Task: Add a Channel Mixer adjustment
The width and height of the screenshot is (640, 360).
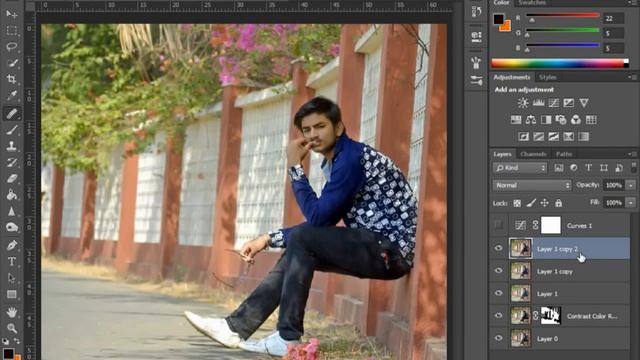Action: pos(576,120)
